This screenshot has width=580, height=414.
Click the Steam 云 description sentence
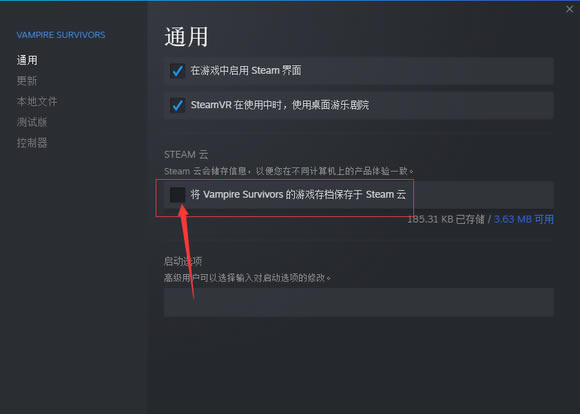(289, 171)
